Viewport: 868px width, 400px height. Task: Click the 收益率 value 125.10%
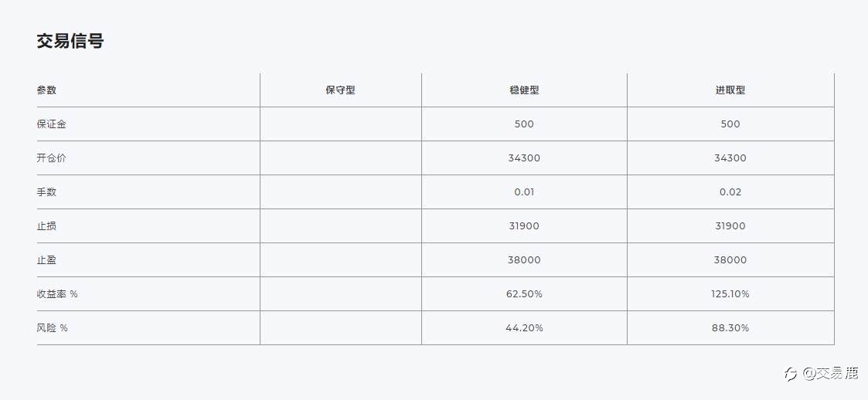pos(730,293)
